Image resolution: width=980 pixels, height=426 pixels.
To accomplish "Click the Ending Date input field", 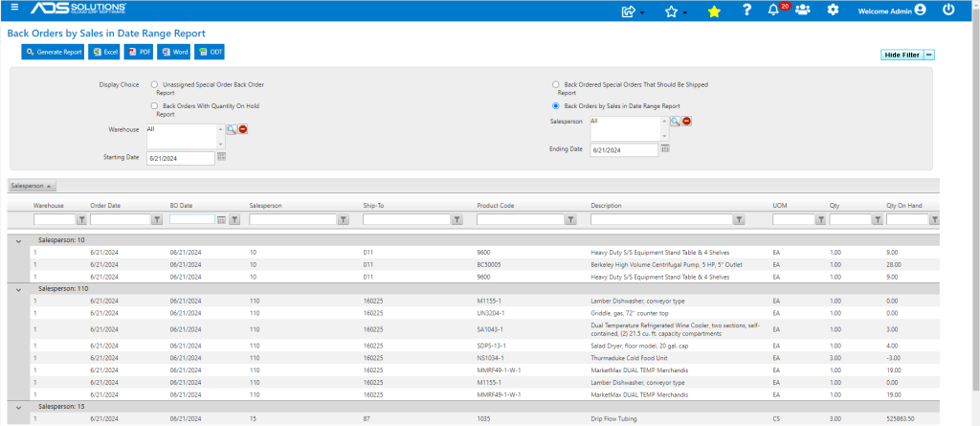I will (x=624, y=150).
